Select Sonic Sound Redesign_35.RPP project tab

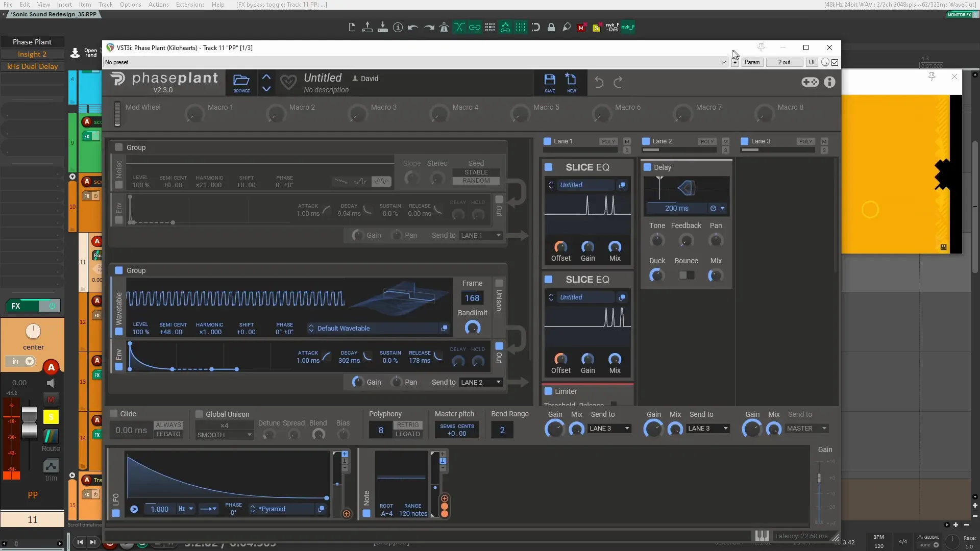[53, 14]
